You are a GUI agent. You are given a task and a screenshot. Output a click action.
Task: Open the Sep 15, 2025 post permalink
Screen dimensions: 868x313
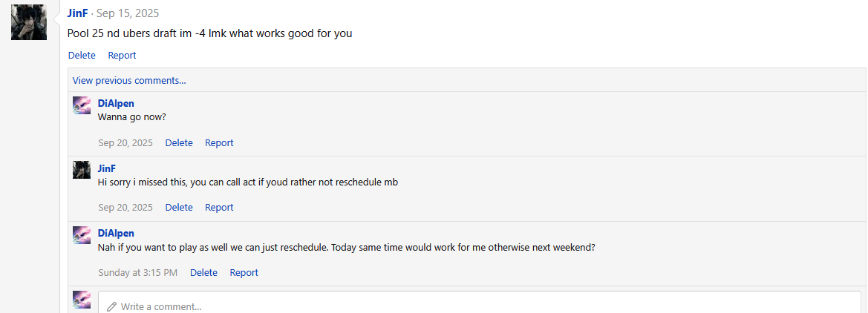click(x=128, y=13)
